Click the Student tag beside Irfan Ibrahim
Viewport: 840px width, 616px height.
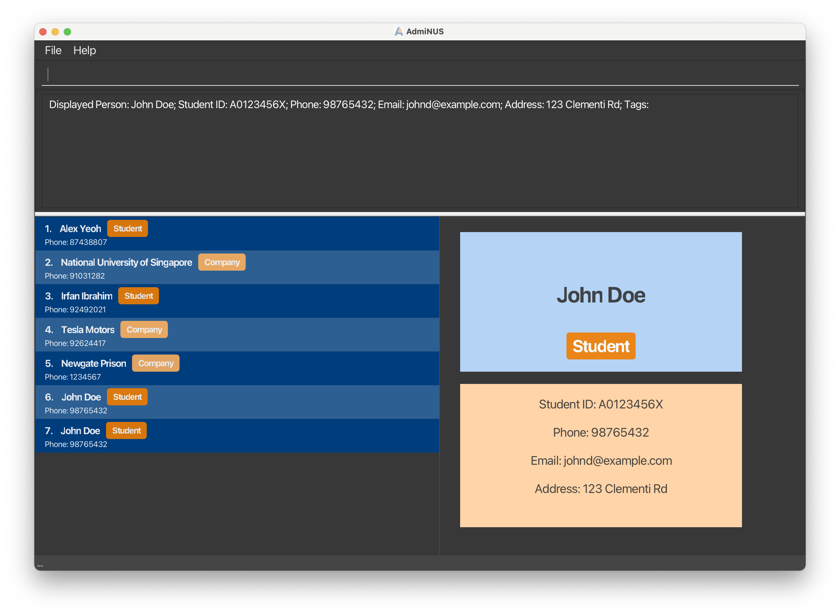tap(138, 296)
